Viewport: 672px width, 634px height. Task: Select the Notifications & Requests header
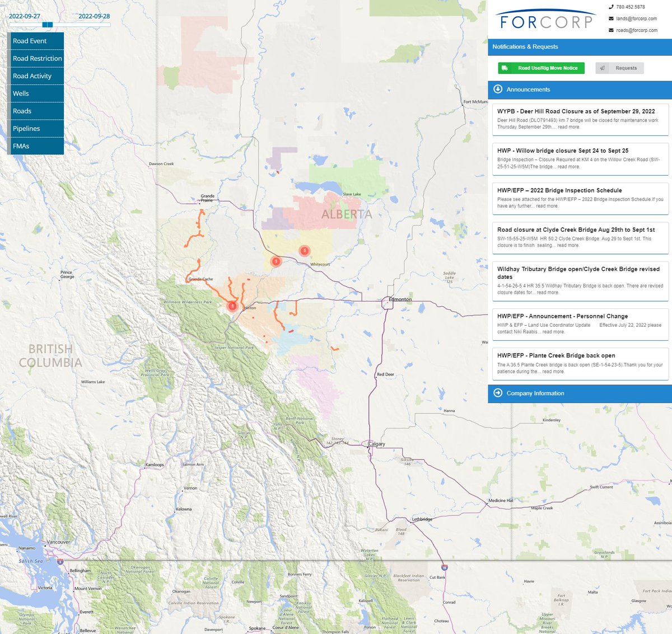tap(580, 46)
